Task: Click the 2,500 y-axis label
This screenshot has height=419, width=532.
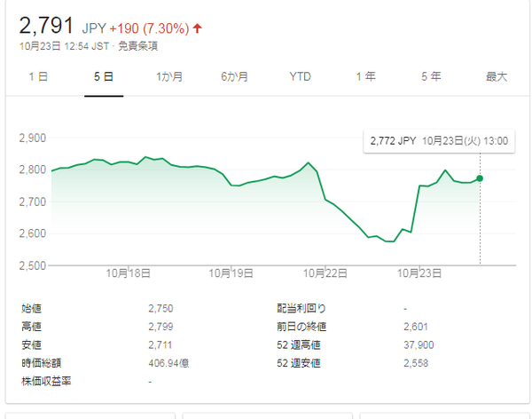Action: click(33, 265)
